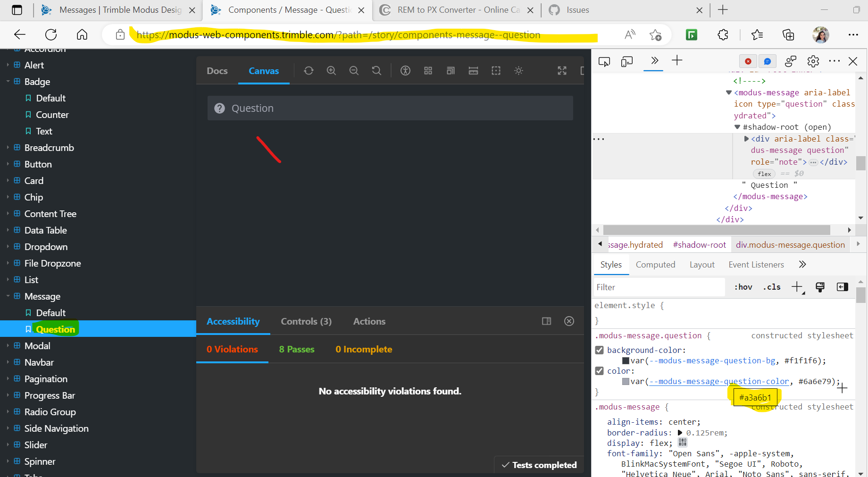Viewport: 868px width, 477px height.
Task: Open the Computed tab in DevTools
Action: [x=655, y=265]
